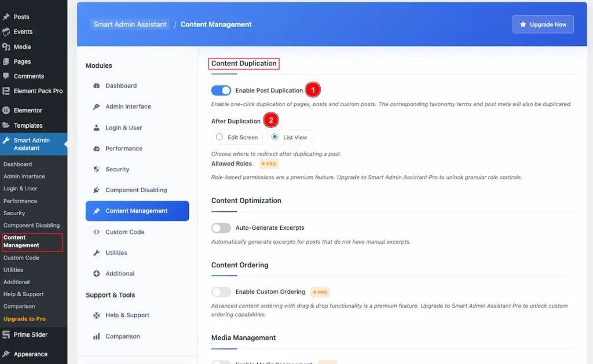
Task: Turn on Auto-Generate Excerpts toggle
Action: point(221,227)
